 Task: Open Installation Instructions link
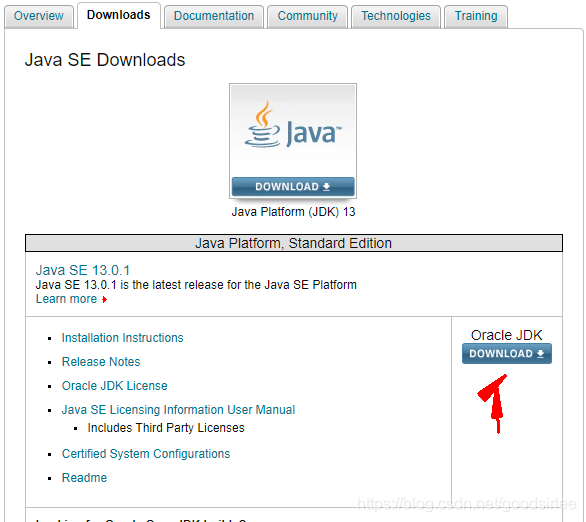(x=122, y=338)
